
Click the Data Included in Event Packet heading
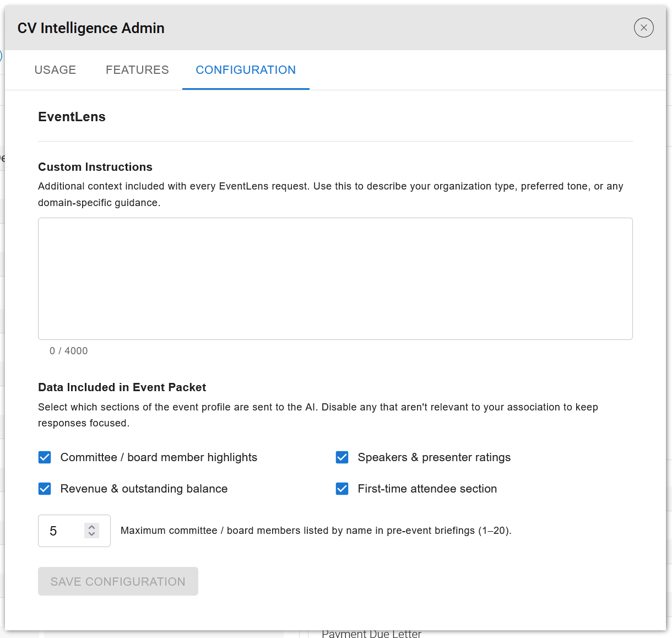122,387
